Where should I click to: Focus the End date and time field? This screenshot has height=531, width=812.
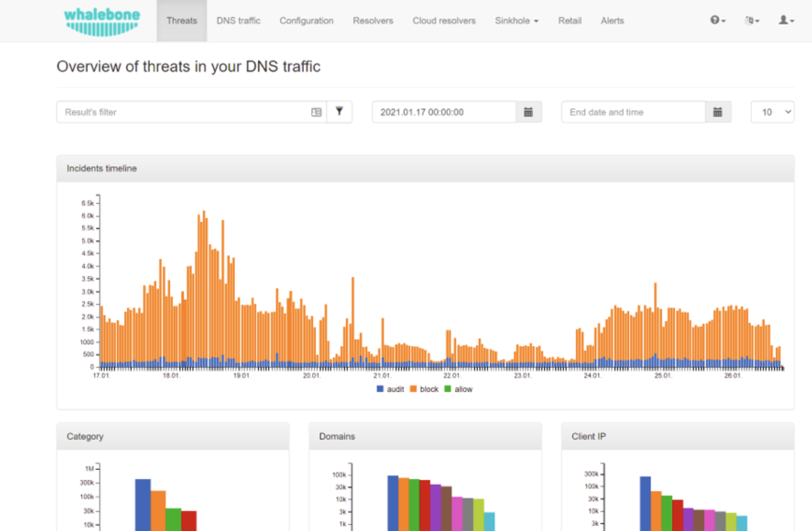(x=633, y=112)
